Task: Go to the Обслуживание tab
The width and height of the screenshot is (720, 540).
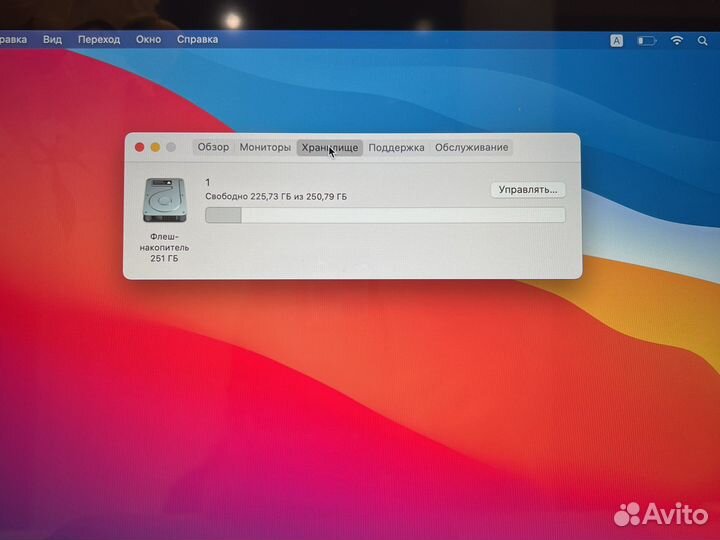Action: tap(471, 147)
